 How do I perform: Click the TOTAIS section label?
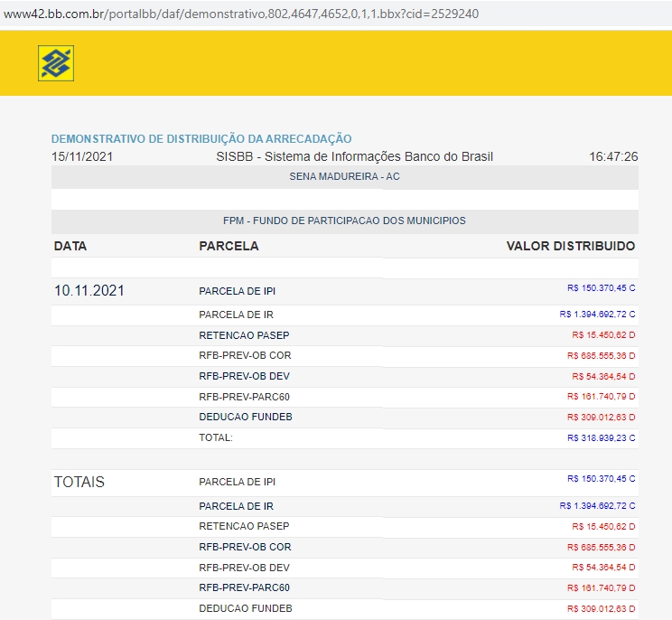pyautogui.click(x=79, y=483)
